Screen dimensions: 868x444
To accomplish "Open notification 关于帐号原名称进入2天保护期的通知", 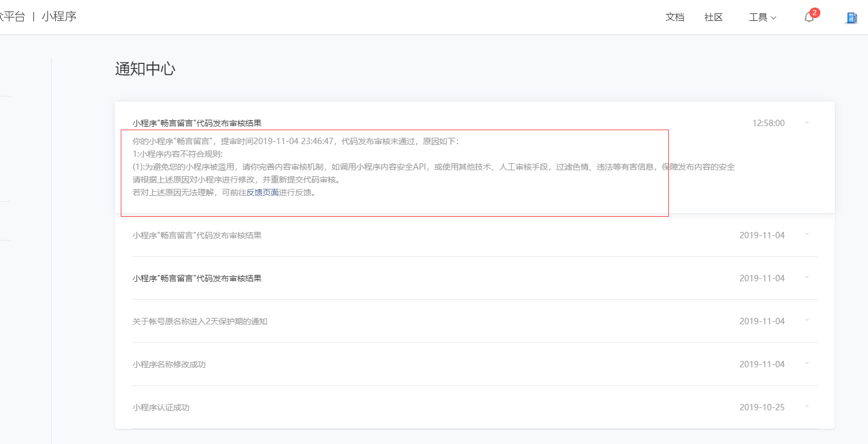I will [200, 321].
